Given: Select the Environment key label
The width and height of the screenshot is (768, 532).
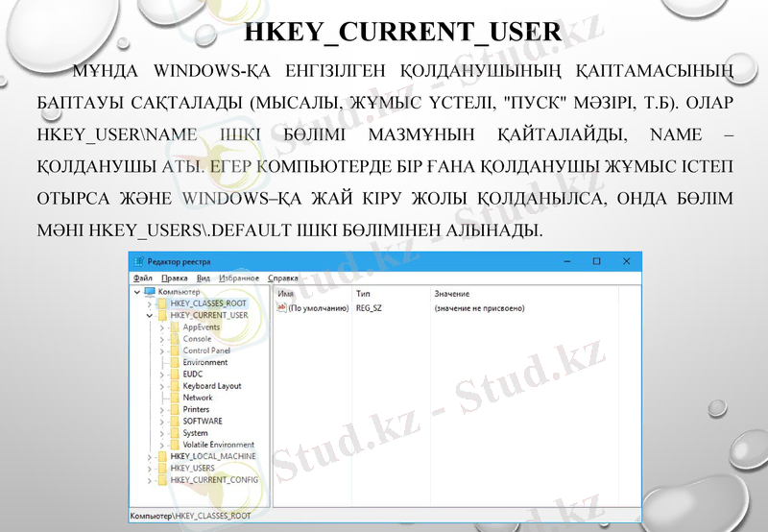Looking at the screenshot, I should 205,362.
